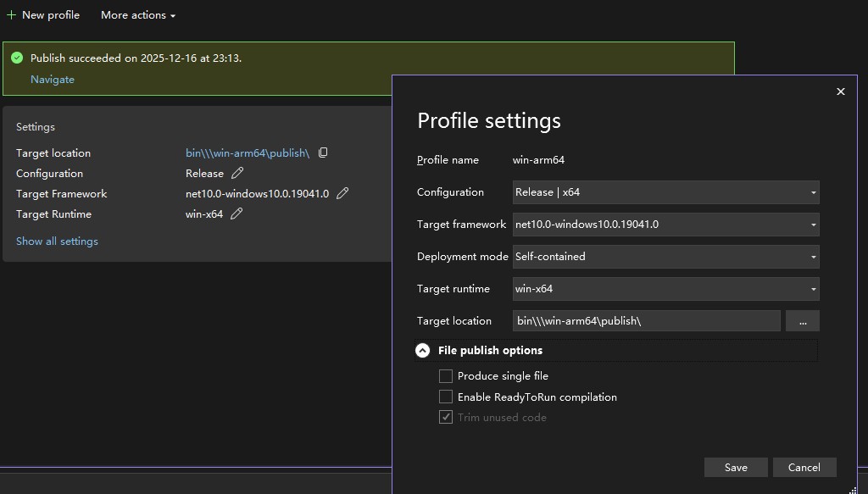The height and width of the screenshot is (494, 868).
Task: Edit Target Framework using its pencil icon
Action: 342,194
